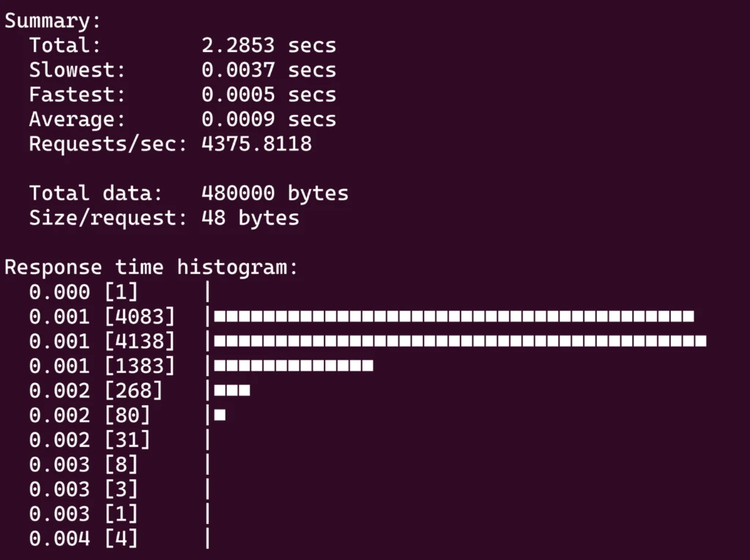
Task: Click the "Summary:" heading text
Action: [52, 21]
